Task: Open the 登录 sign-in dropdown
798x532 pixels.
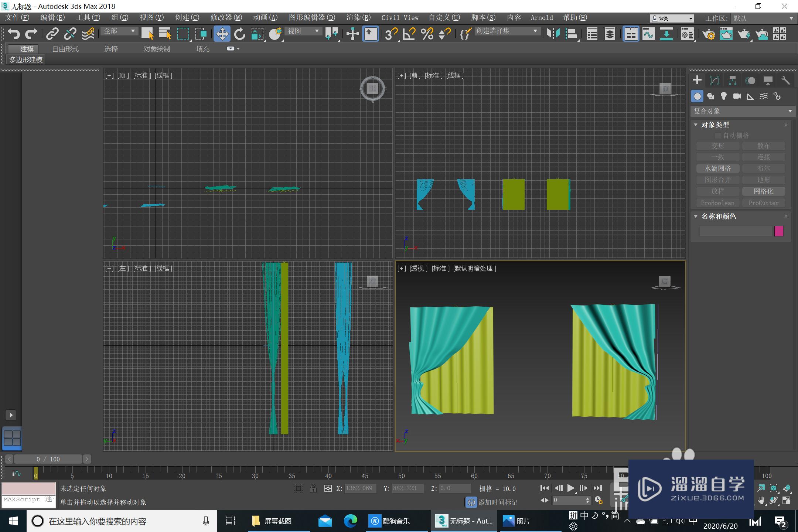Action: point(672,18)
